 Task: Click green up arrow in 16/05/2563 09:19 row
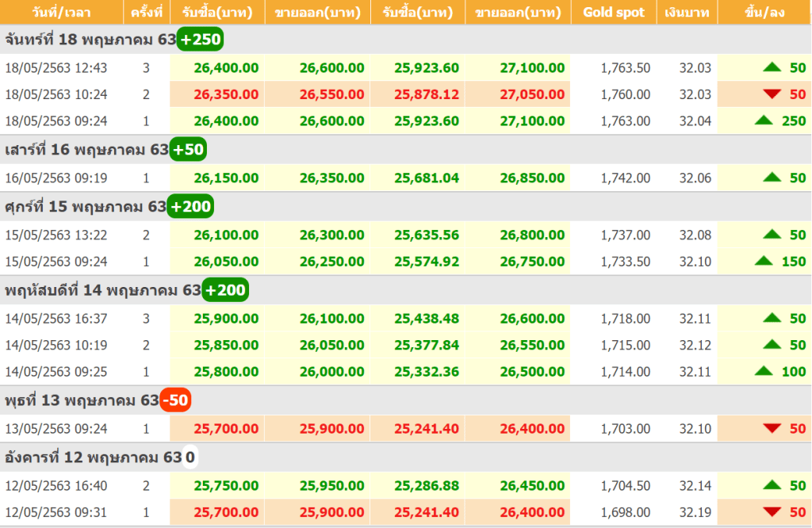[773, 178]
